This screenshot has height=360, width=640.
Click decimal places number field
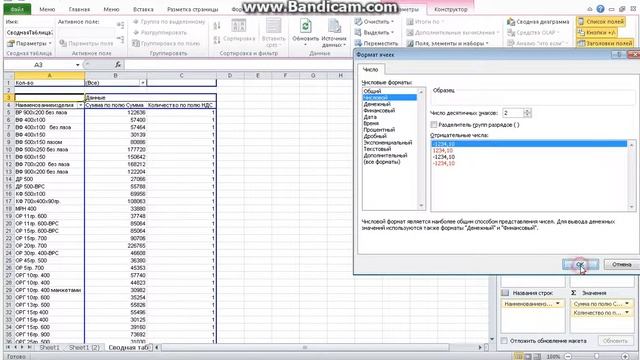tap(513, 113)
